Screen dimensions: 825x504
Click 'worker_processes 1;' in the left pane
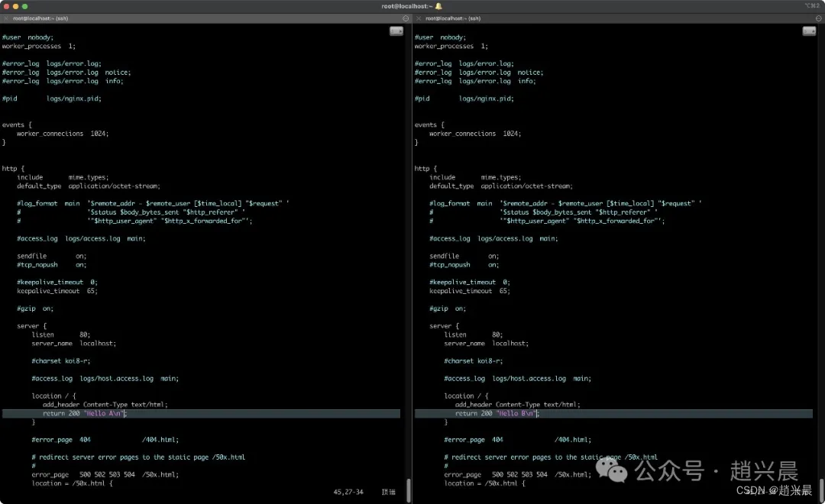39,47
